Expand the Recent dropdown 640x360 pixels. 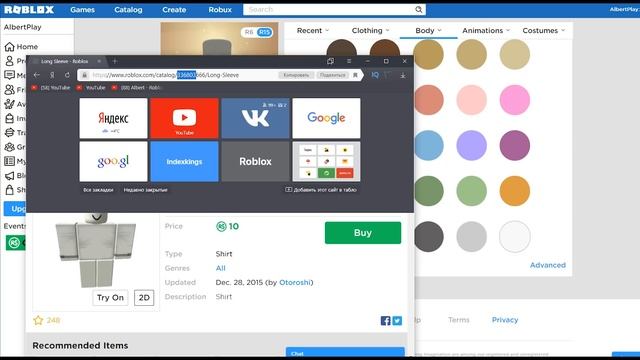(313, 31)
